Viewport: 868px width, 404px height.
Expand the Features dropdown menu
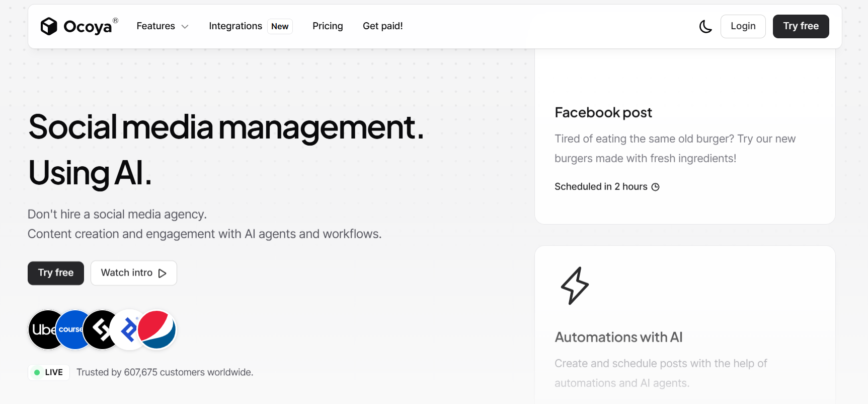point(162,26)
